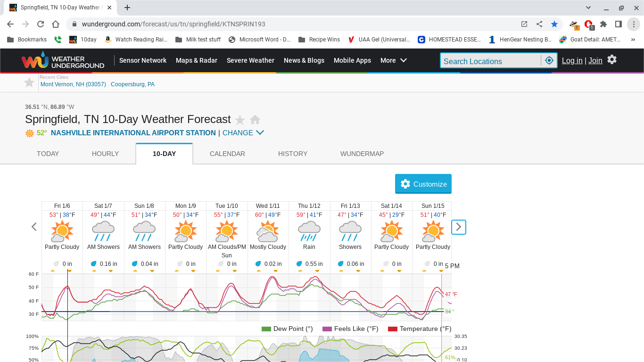Open recent city Mont Vernon, NH
This screenshot has height=362, width=644.
point(73,84)
